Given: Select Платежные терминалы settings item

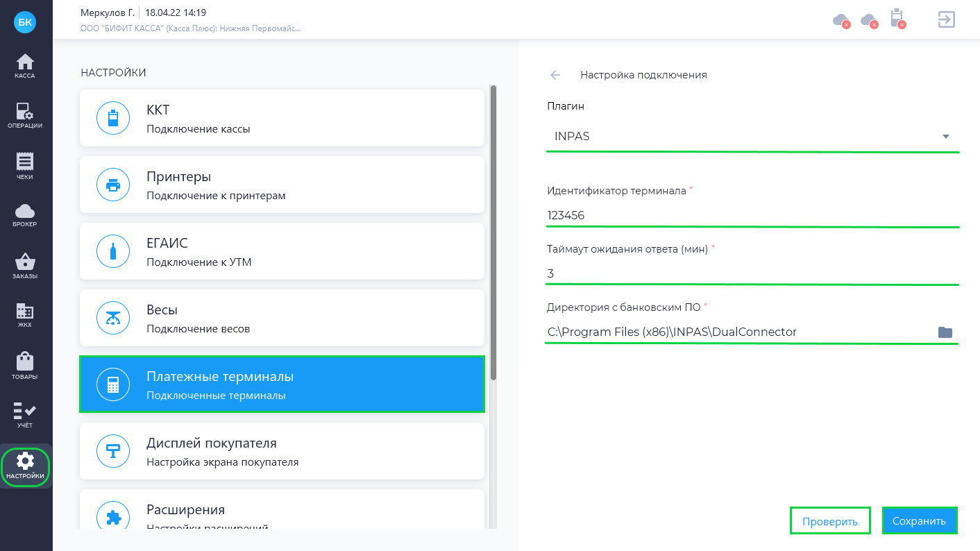Looking at the screenshot, I should (282, 384).
